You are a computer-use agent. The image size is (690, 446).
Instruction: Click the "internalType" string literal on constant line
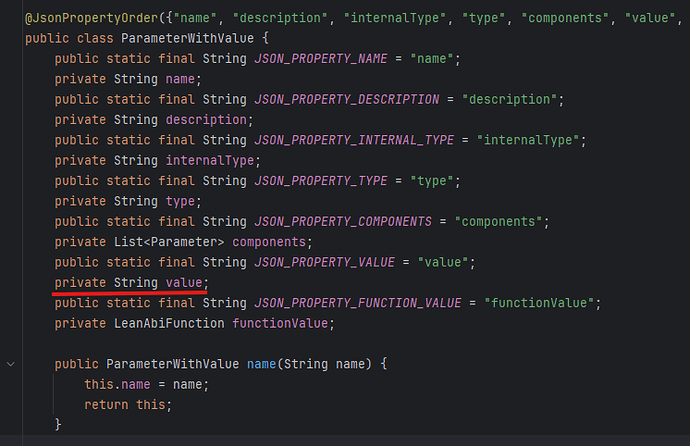point(528,140)
